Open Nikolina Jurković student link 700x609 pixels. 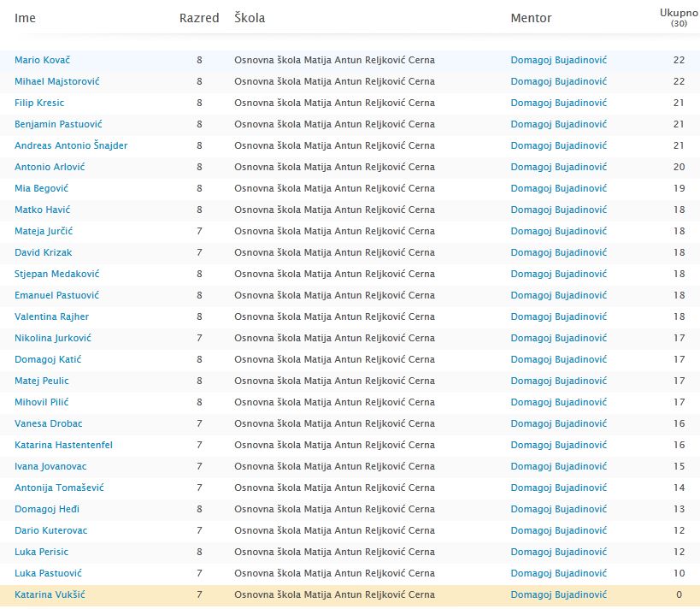tap(53, 338)
